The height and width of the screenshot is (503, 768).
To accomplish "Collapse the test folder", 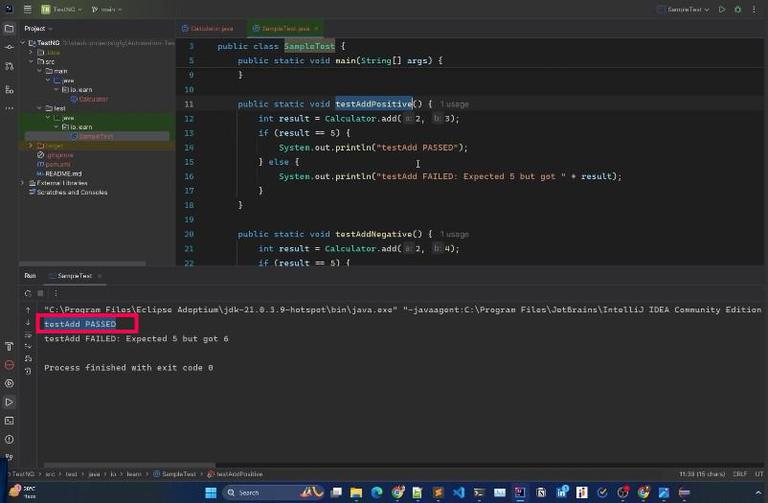I will [x=39, y=108].
